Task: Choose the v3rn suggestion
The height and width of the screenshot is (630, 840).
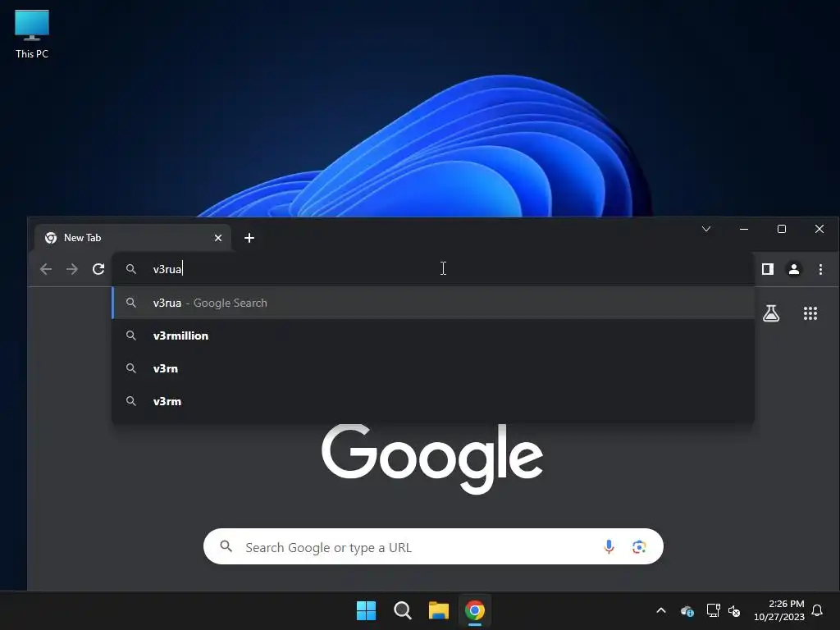Action: (433, 368)
